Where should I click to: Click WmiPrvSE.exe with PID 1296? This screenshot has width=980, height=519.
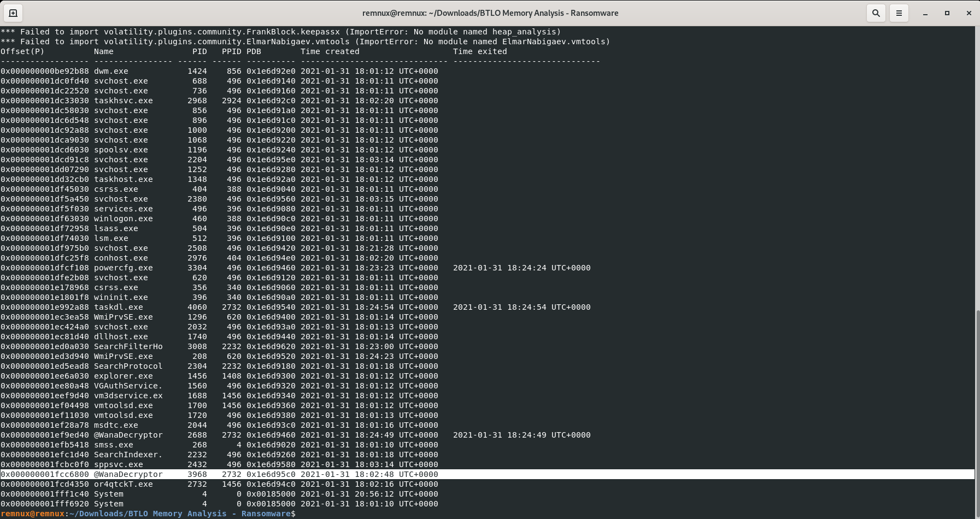pyautogui.click(x=124, y=317)
